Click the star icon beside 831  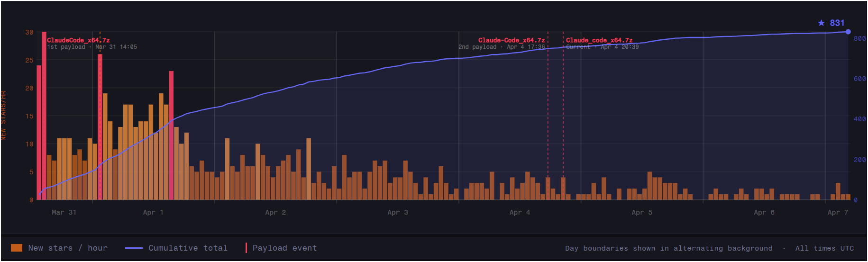[x=821, y=23]
